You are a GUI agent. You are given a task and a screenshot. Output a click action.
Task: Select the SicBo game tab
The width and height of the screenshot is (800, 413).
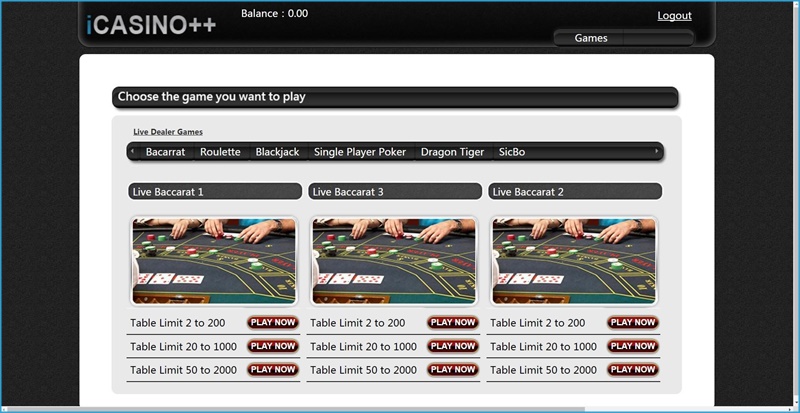click(x=512, y=152)
